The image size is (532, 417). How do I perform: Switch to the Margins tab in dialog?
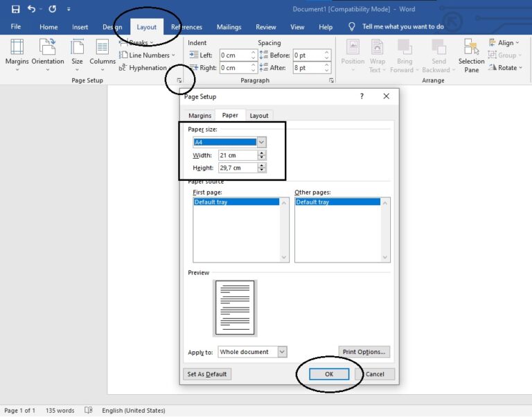pos(200,116)
